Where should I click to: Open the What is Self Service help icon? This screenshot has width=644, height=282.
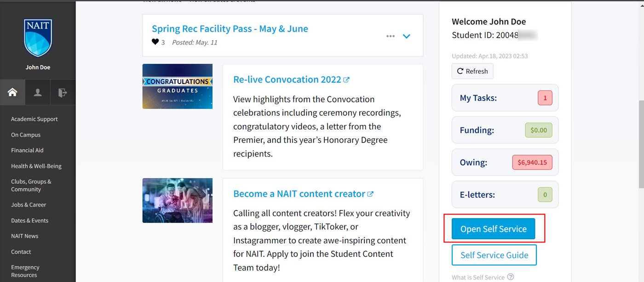tap(511, 277)
